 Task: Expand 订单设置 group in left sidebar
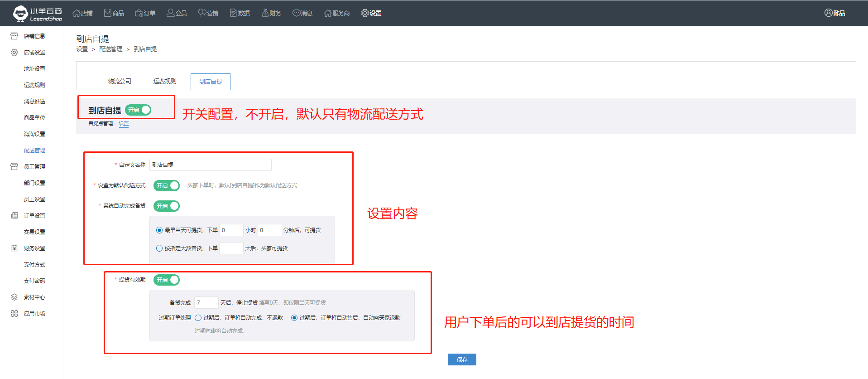pos(34,216)
